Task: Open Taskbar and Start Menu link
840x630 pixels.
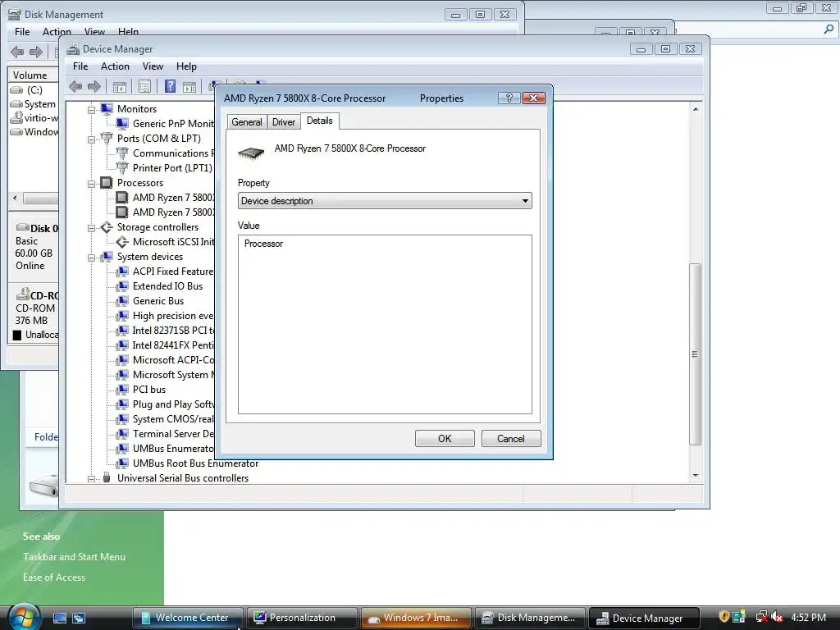Action: click(x=74, y=557)
